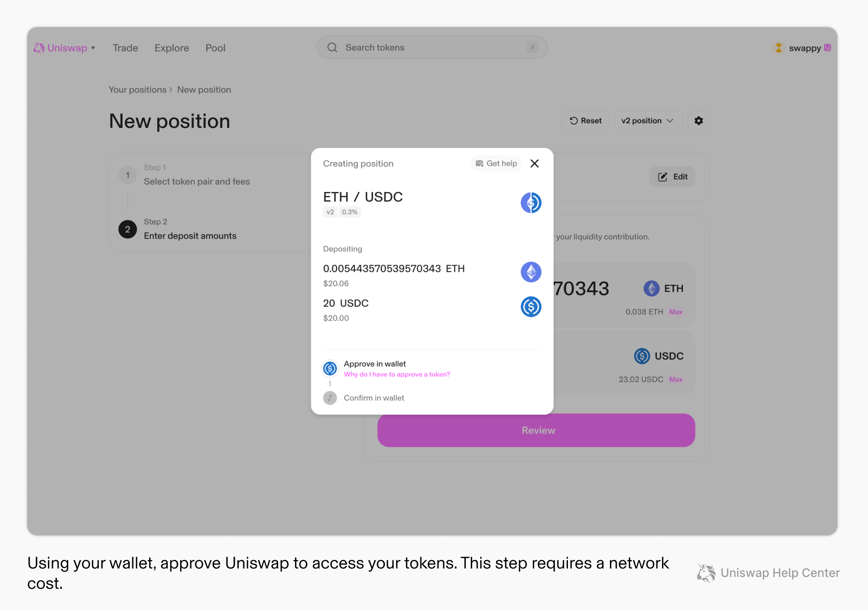Click the USDC token icon in Depositing
Viewport: 868px width, 610px height.
pyautogui.click(x=531, y=307)
